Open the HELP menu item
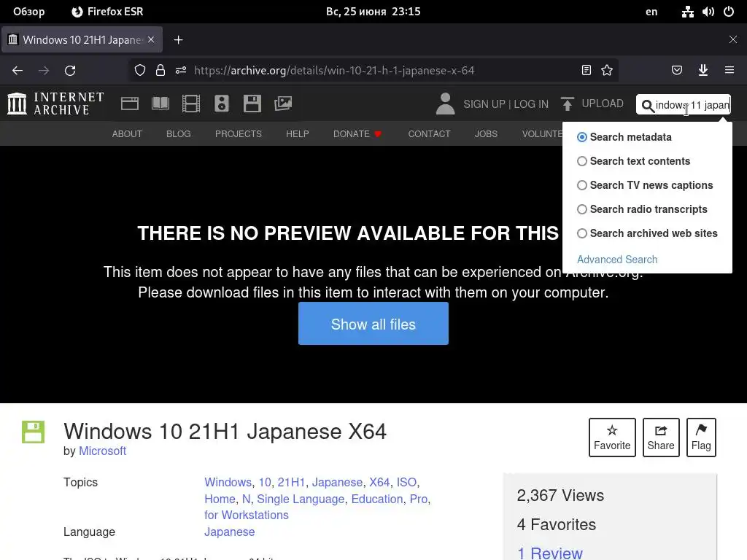This screenshot has height=560, width=747. point(298,134)
